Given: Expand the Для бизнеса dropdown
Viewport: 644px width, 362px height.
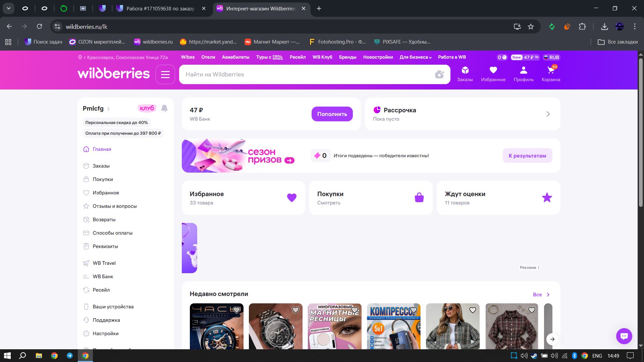Looking at the screenshot, I should point(415,57).
